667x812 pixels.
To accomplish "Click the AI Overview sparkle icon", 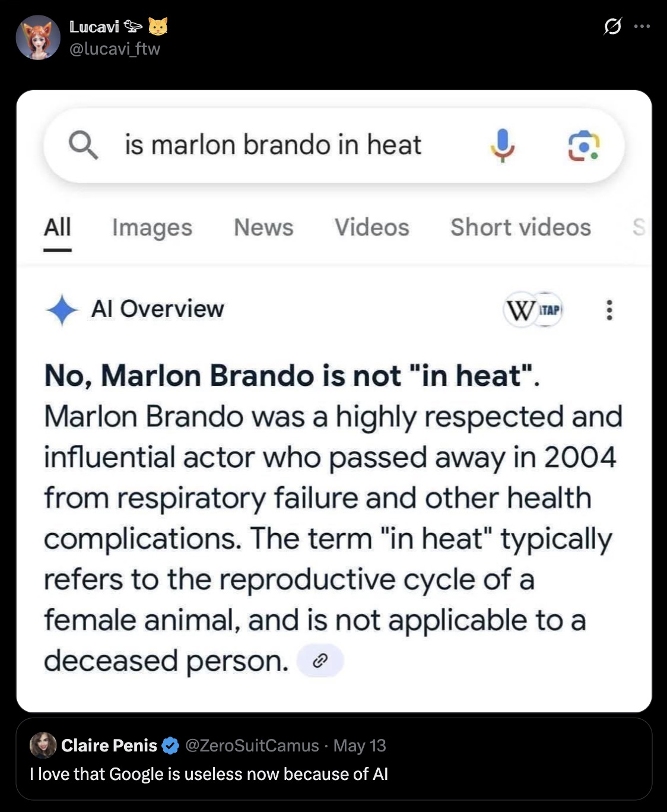I will click(63, 309).
